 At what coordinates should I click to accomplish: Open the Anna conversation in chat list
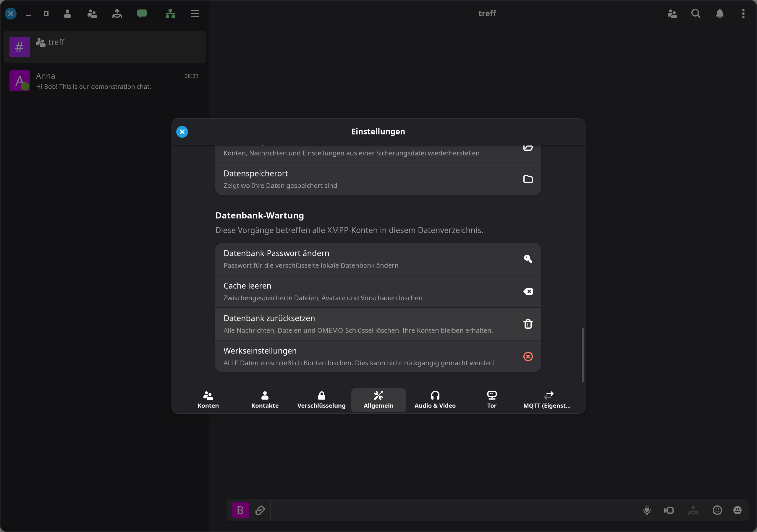(104, 81)
